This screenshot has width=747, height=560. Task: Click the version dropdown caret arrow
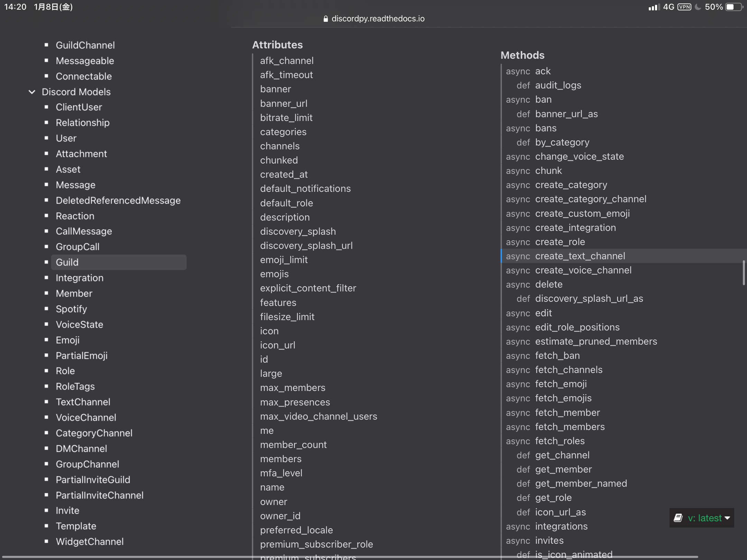pos(727,518)
